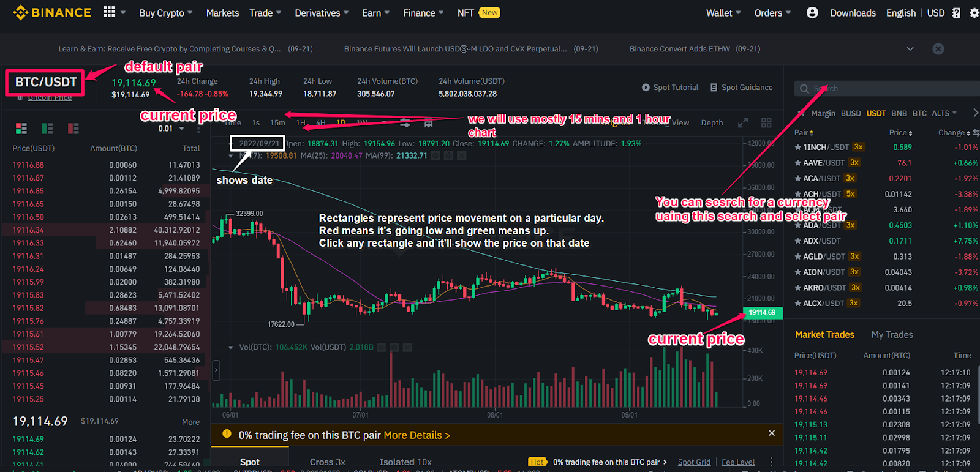Collapse the Vol(BTC) indicator legend arrow
980x472 pixels.
pos(231,347)
